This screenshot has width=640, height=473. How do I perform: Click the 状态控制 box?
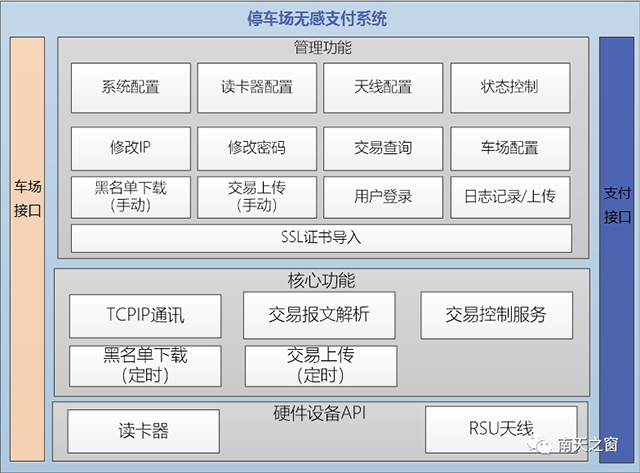(510, 87)
